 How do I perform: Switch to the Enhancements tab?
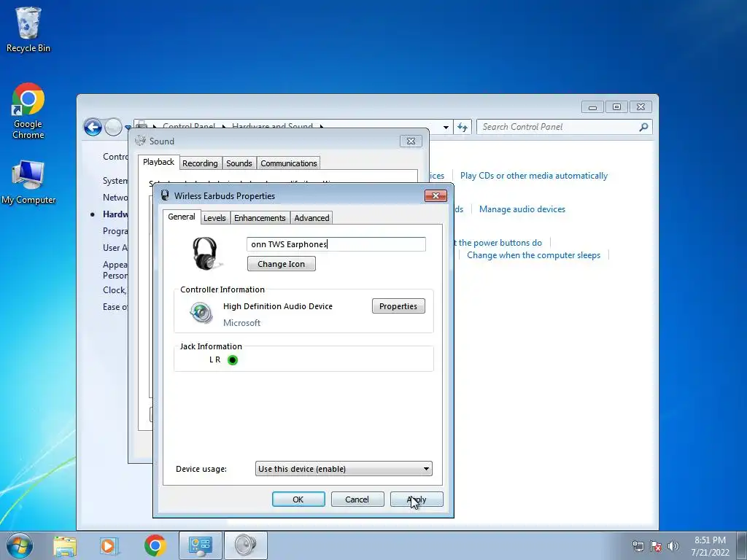260,218
